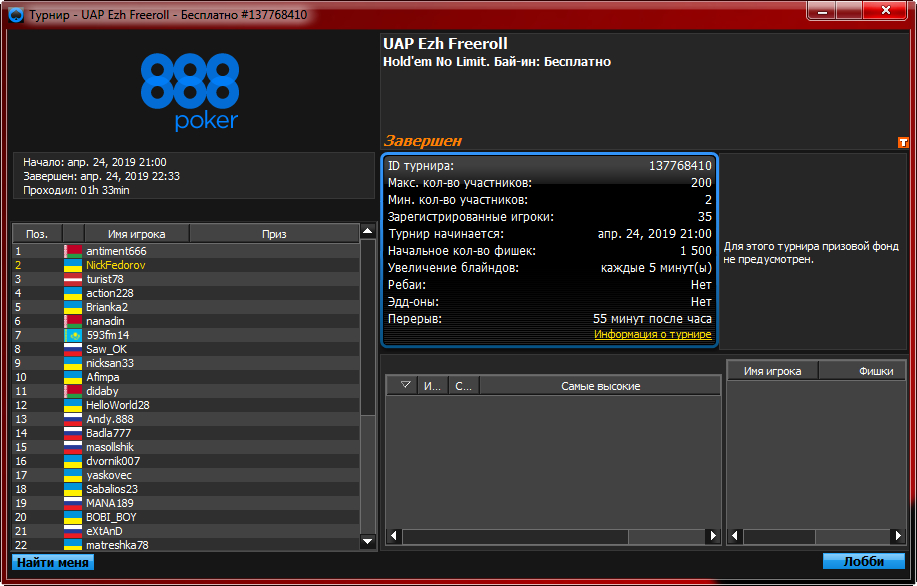Screen dimensions: 917x586
Task: Minimize the tournament window
Action: pyautogui.click(x=822, y=10)
